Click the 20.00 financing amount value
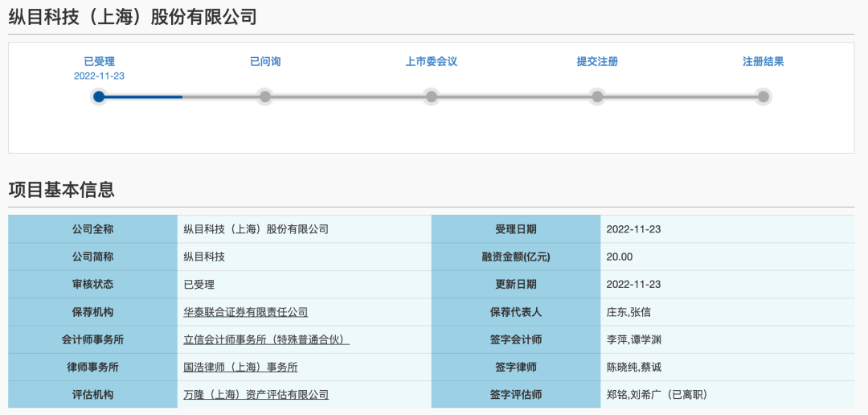 620,257
